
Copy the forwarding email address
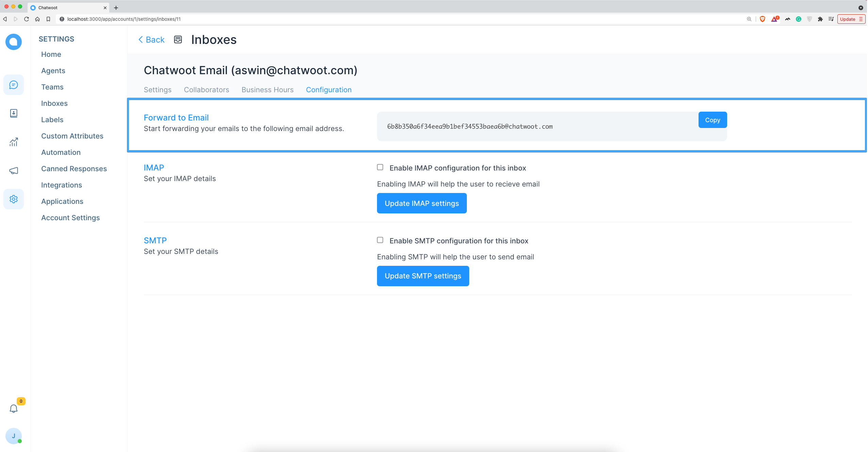[x=713, y=120]
